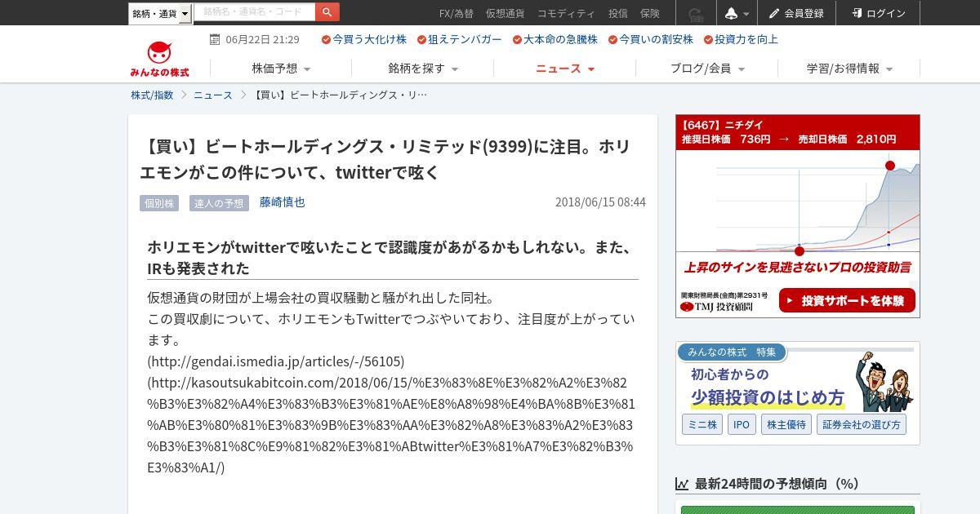
Task: Focus the 銘柄名・通貨名・コード search field
Action: click(254, 12)
